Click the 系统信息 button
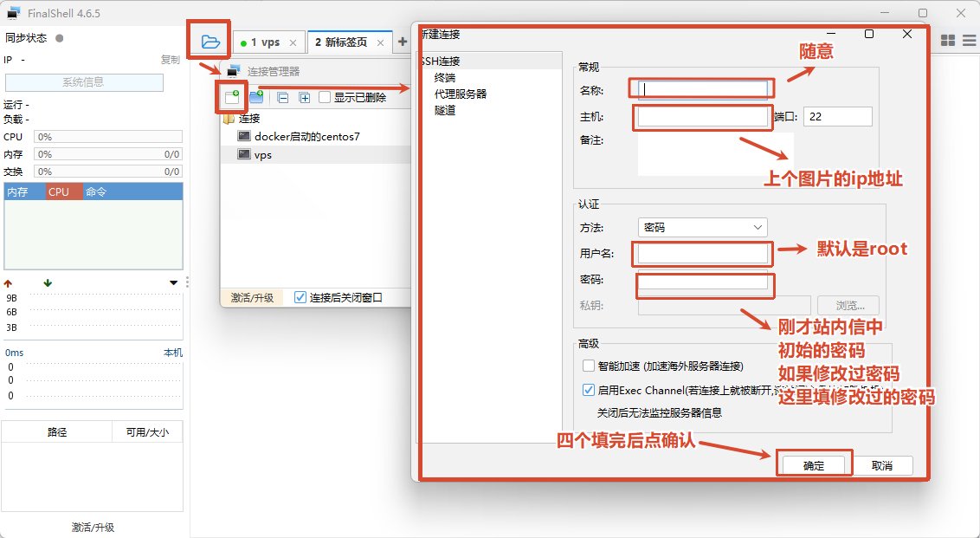The height and width of the screenshot is (538, 980). pos(84,82)
